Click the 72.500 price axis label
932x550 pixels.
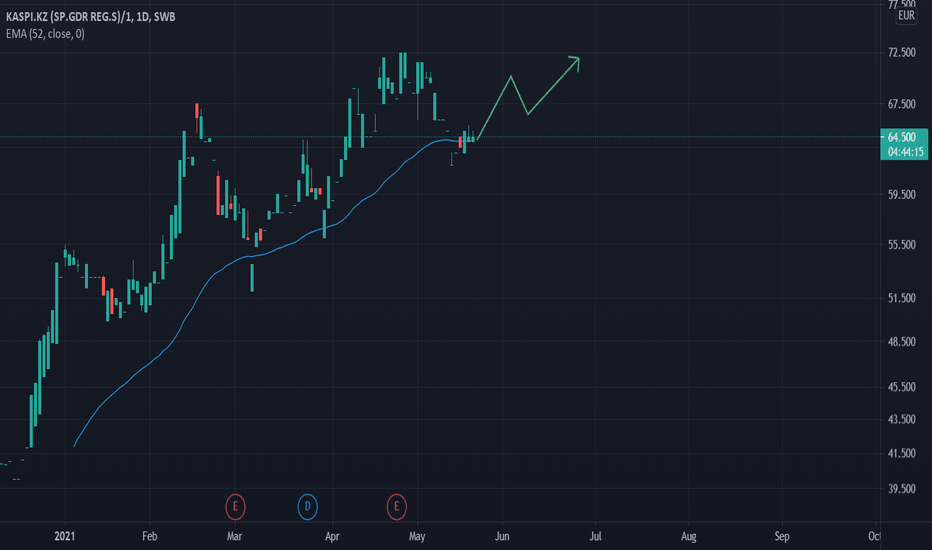pos(902,52)
